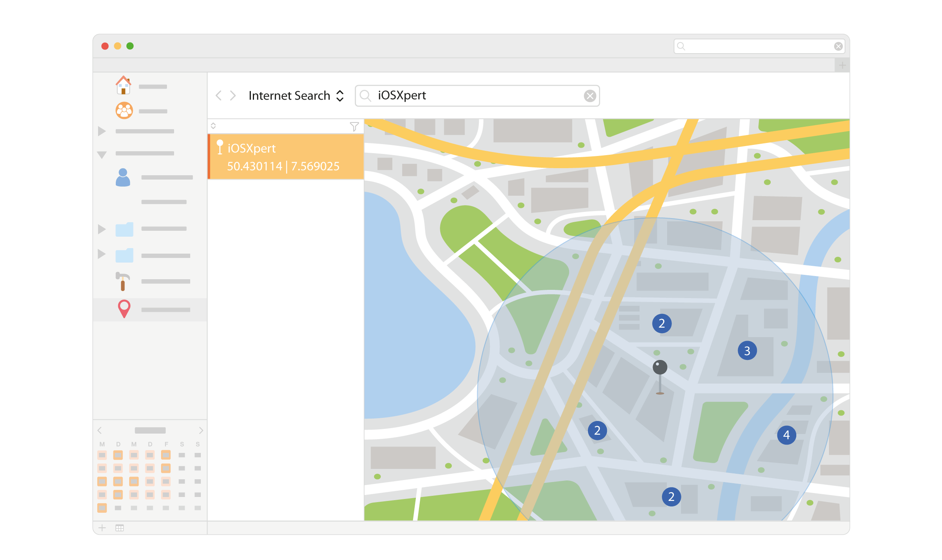
Task: Toggle the sort order arrows above list
Action: point(213,126)
